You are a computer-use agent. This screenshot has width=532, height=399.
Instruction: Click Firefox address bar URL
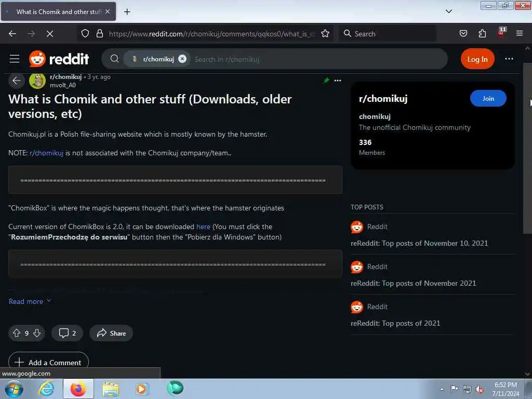(x=212, y=34)
